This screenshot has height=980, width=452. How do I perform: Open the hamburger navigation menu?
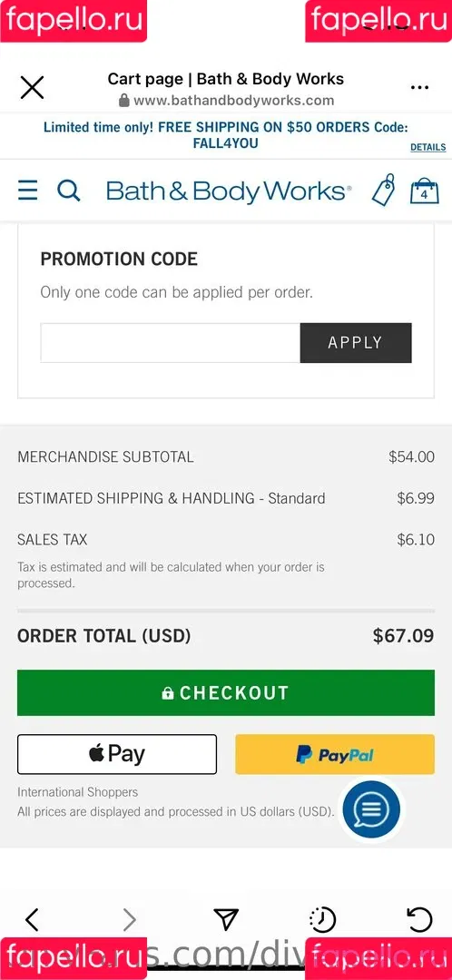[x=27, y=190]
